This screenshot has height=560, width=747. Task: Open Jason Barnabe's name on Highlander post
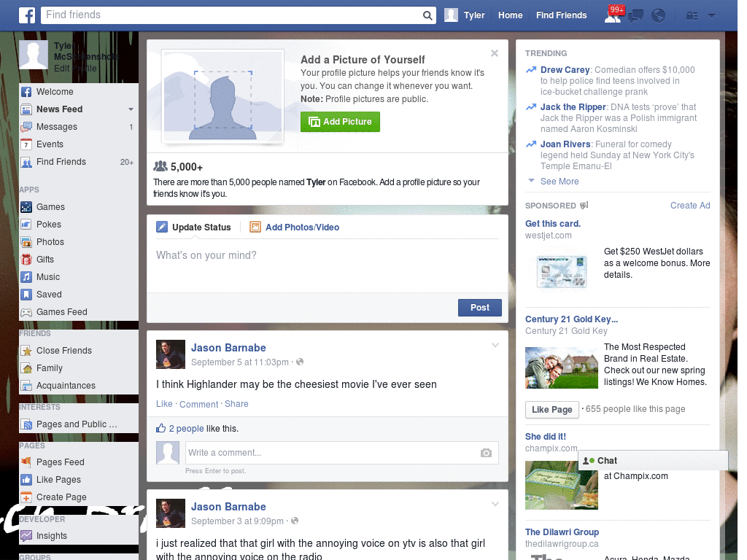[x=228, y=348]
